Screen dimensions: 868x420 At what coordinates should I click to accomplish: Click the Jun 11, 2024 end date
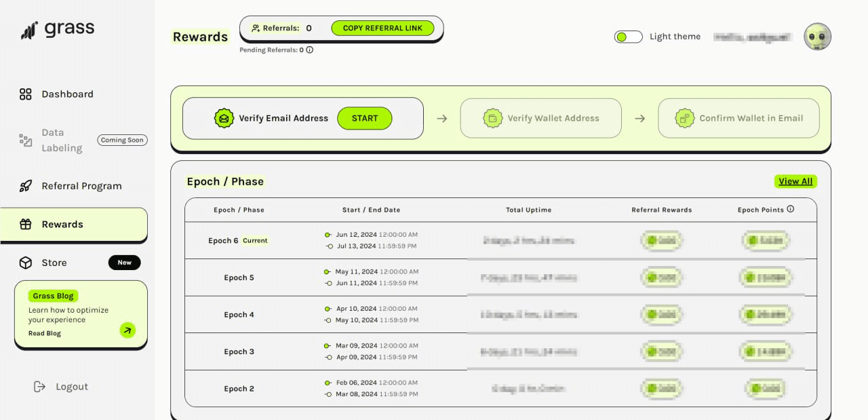click(x=356, y=283)
